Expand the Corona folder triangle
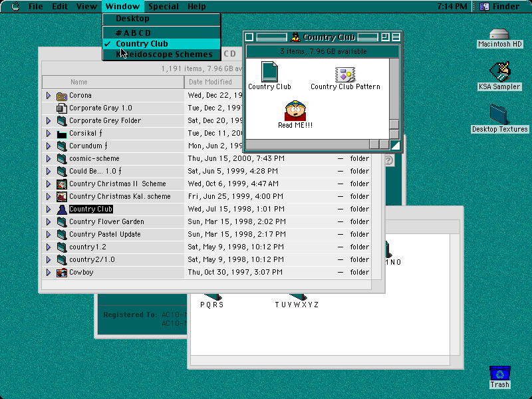Screen dimensions: 532x399 point(49,96)
